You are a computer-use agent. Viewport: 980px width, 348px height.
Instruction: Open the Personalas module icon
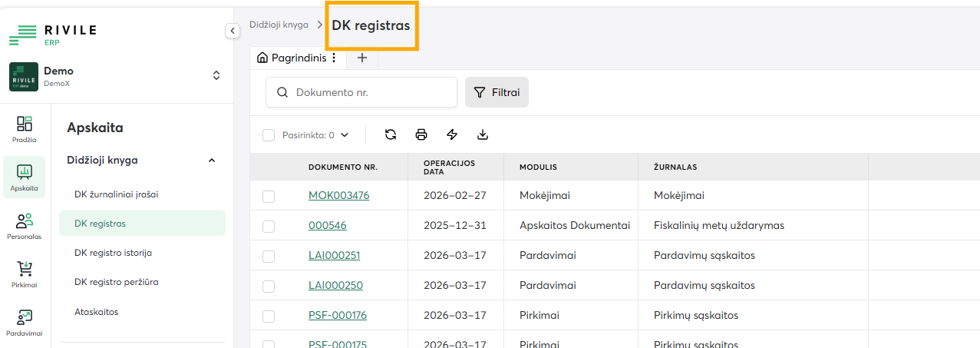[25, 227]
